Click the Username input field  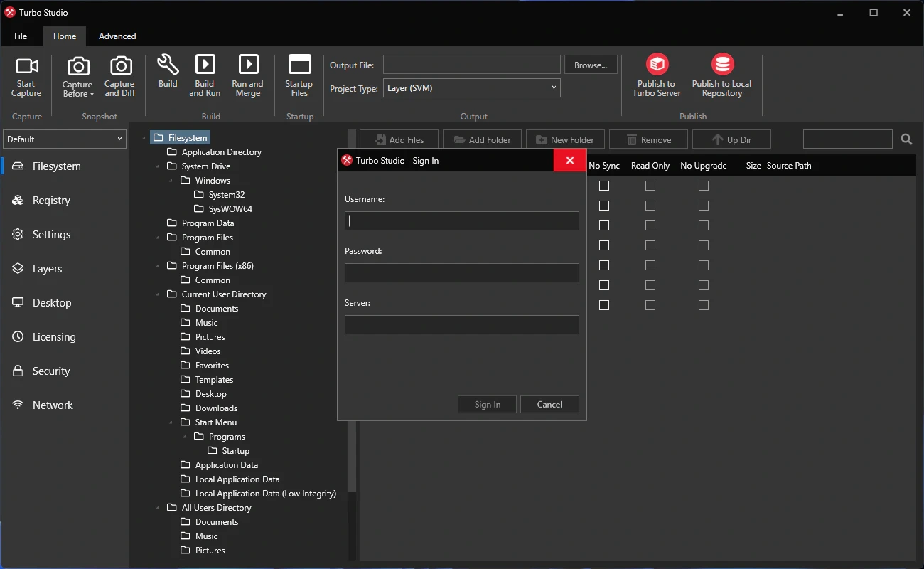462,221
